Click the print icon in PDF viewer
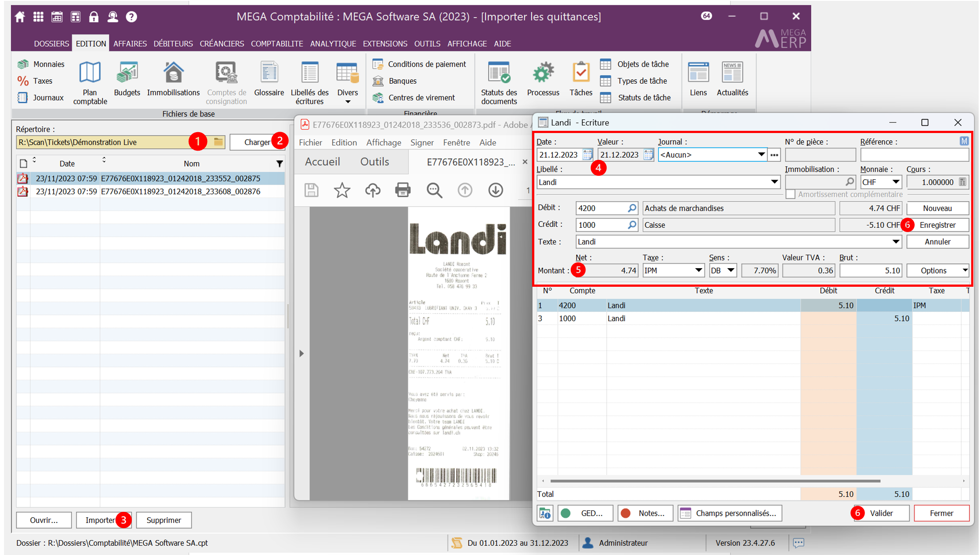980x555 pixels. pyautogui.click(x=402, y=190)
